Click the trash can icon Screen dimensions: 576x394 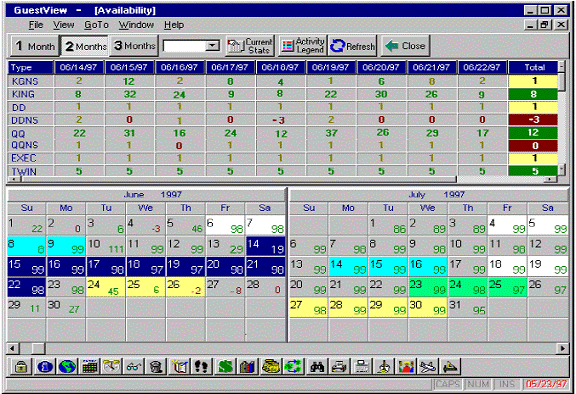click(x=156, y=366)
